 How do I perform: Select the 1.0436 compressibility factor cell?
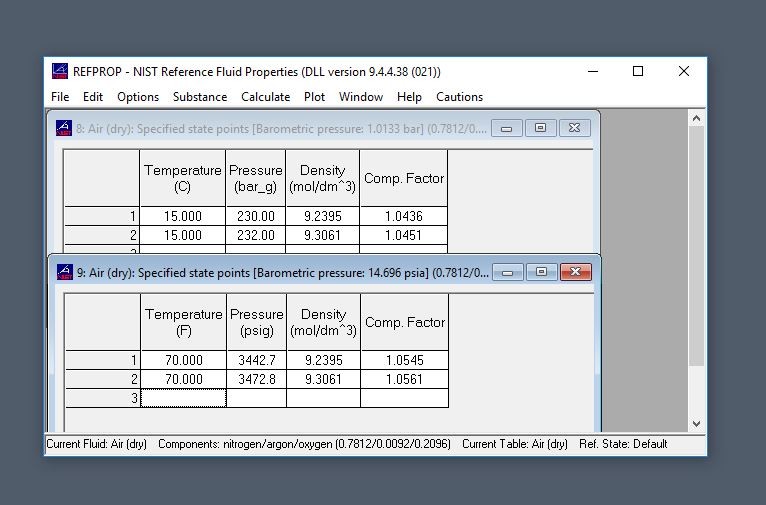pyautogui.click(x=404, y=216)
